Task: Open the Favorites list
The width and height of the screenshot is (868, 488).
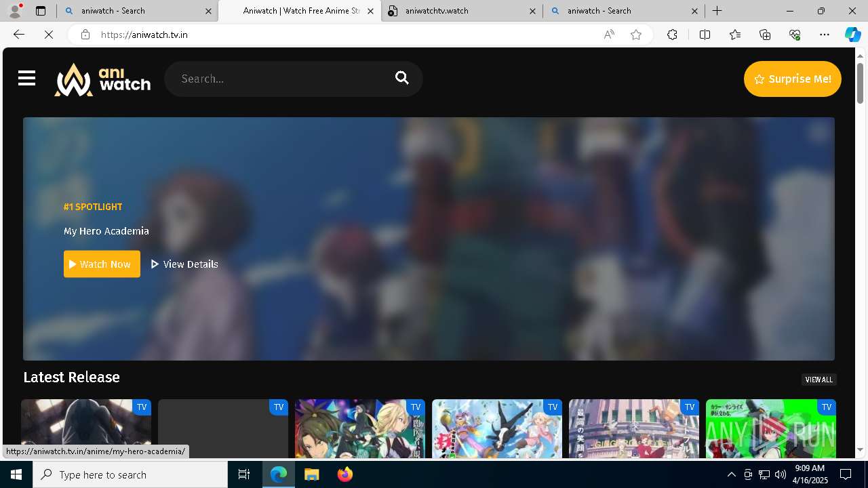Action: click(735, 35)
